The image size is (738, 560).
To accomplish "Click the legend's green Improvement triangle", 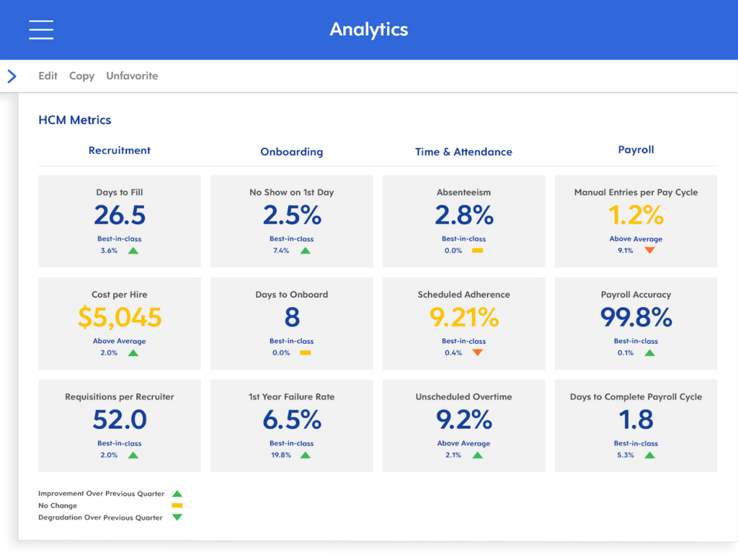I will [177, 494].
